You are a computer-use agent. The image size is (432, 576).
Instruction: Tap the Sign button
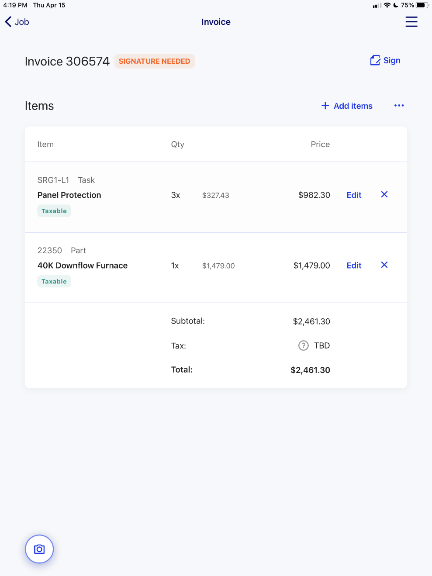[x=385, y=60]
